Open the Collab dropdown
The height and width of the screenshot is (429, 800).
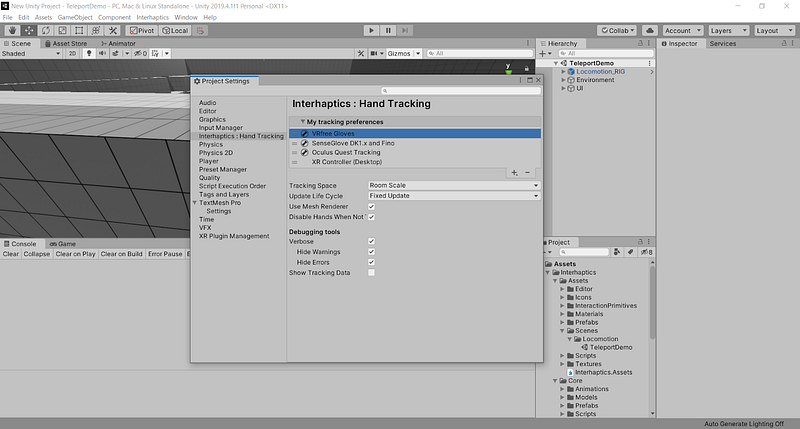(617, 31)
